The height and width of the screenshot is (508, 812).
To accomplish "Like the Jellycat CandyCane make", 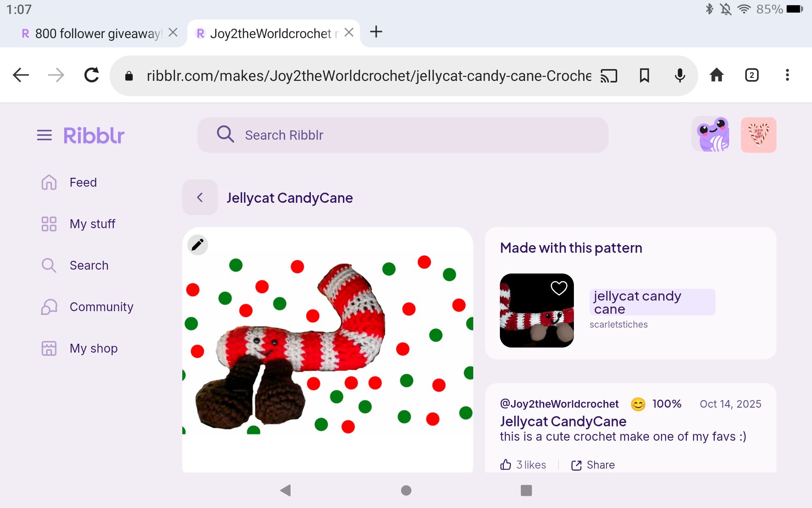I will 506,464.
